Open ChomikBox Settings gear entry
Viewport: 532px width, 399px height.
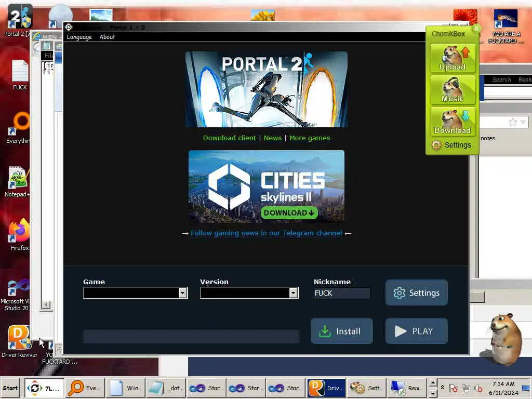(451, 145)
